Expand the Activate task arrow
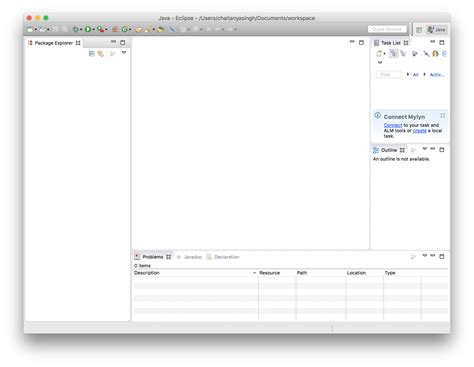 [424, 74]
